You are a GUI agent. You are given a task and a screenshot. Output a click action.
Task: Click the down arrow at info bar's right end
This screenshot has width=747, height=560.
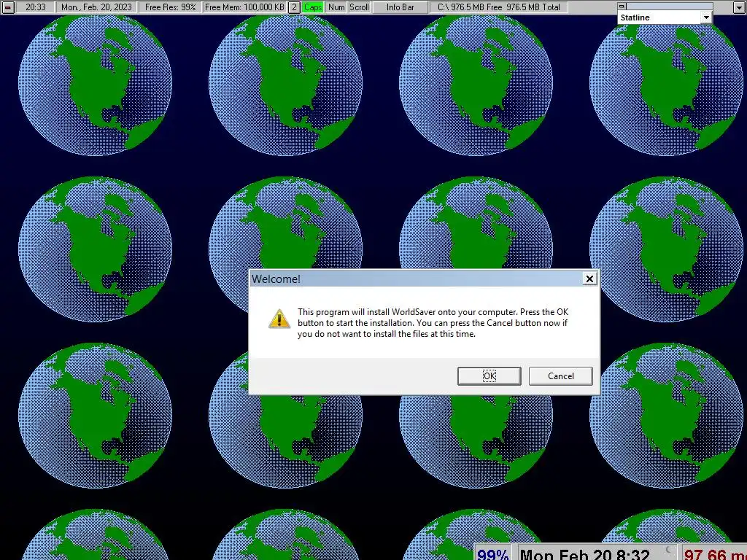pos(740,7)
